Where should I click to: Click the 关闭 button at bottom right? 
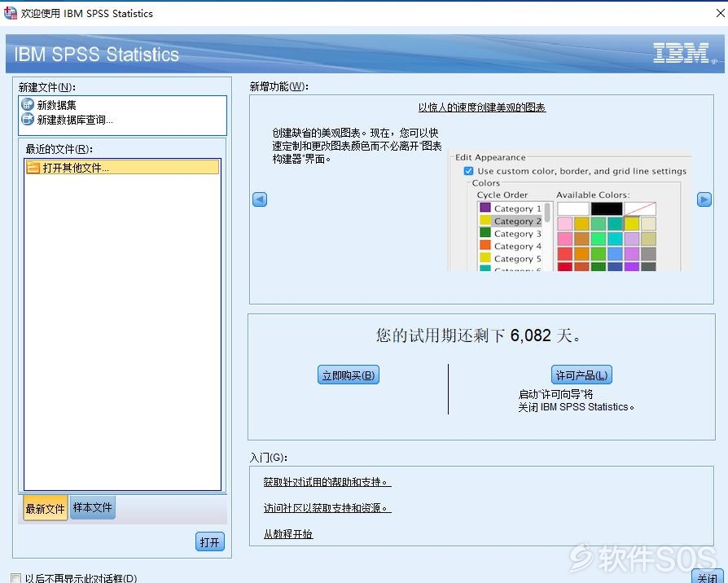[x=707, y=576]
